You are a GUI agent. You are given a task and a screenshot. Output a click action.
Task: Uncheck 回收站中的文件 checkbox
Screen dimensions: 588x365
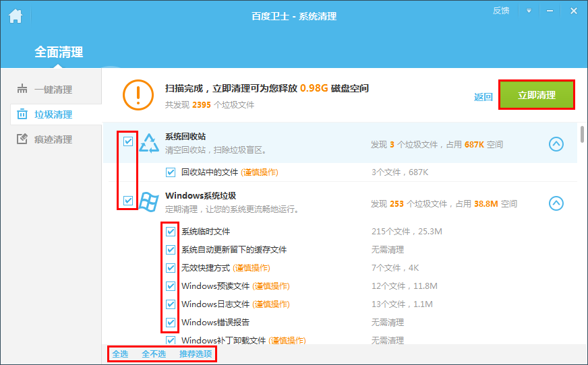click(171, 172)
